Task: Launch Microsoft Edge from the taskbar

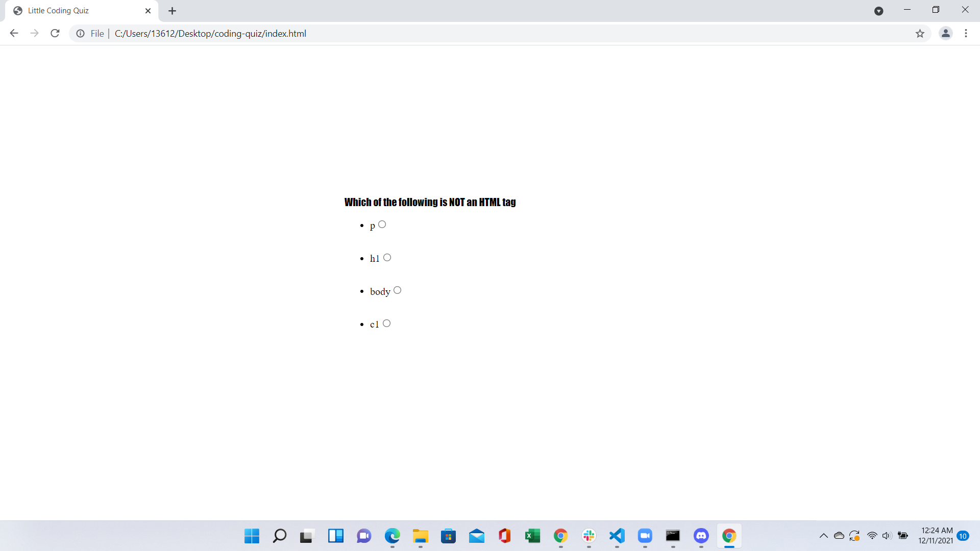Action: [393, 536]
